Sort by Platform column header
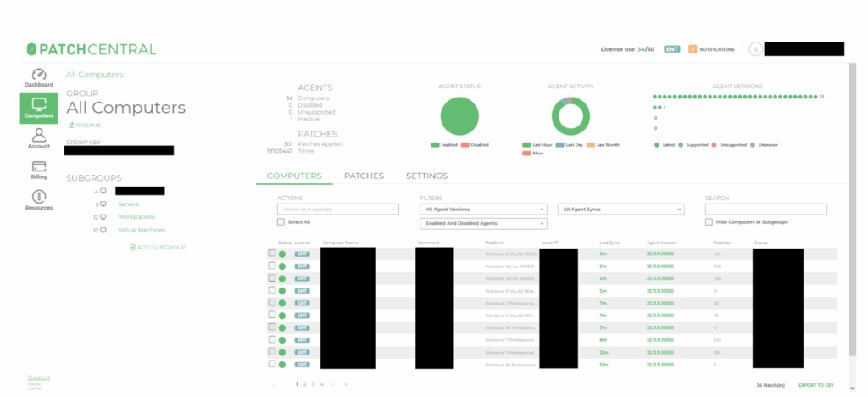This screenshot has height=397, width=868. 494,243
